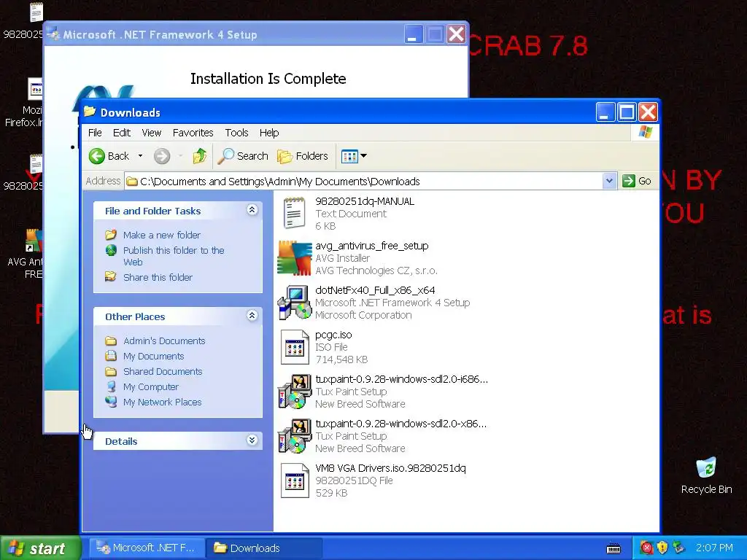Open the Edit menu
This screenshot has height=560, width=747.
(x=122, y=133)
